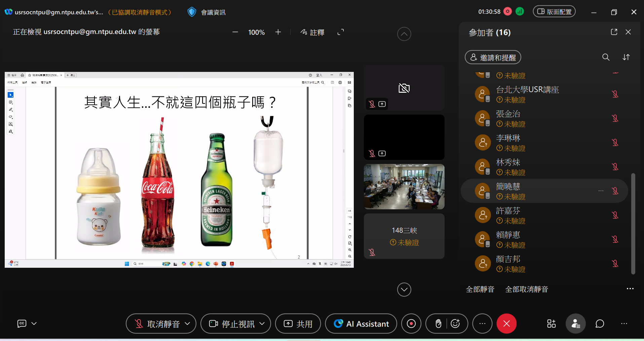Select the 148三峽 participant tile
The height and width of the screenshot is (341, 644).
pos(404,236)
